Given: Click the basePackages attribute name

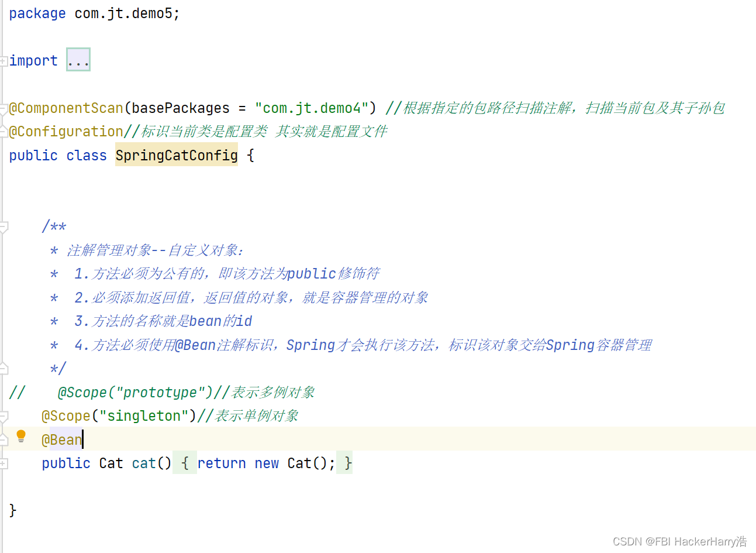Looking at the screenshot, I should pos(181,108).
